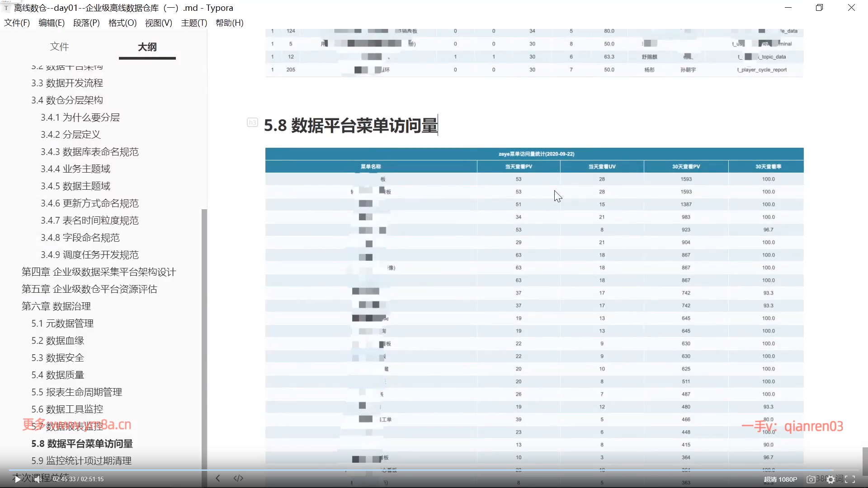Click the h3 heading level marker

point(252,122)
